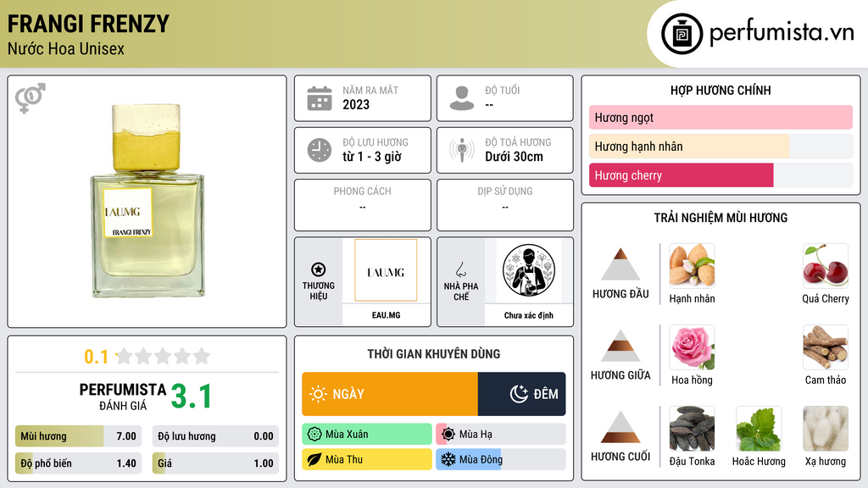Click the star badge icon above Thương hiệu
The width and height of the screenshot is (868, 488).
(x=319, y=269)
